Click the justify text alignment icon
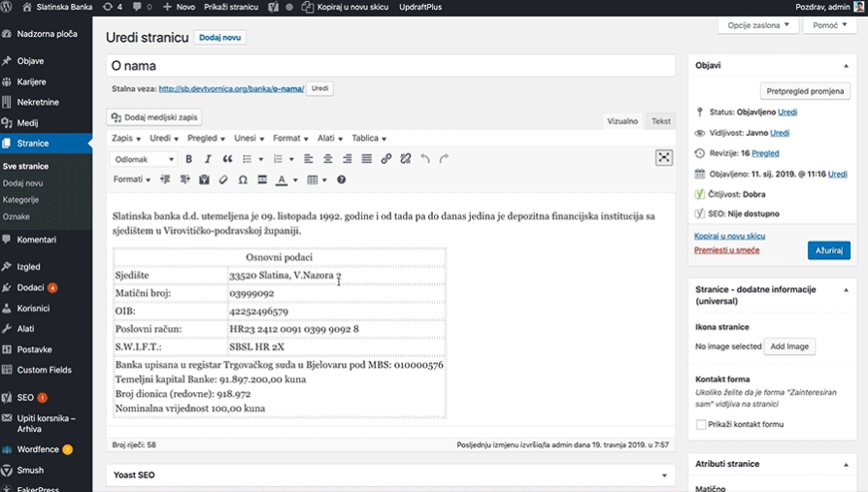868x492 pixels. click(366, 159)
